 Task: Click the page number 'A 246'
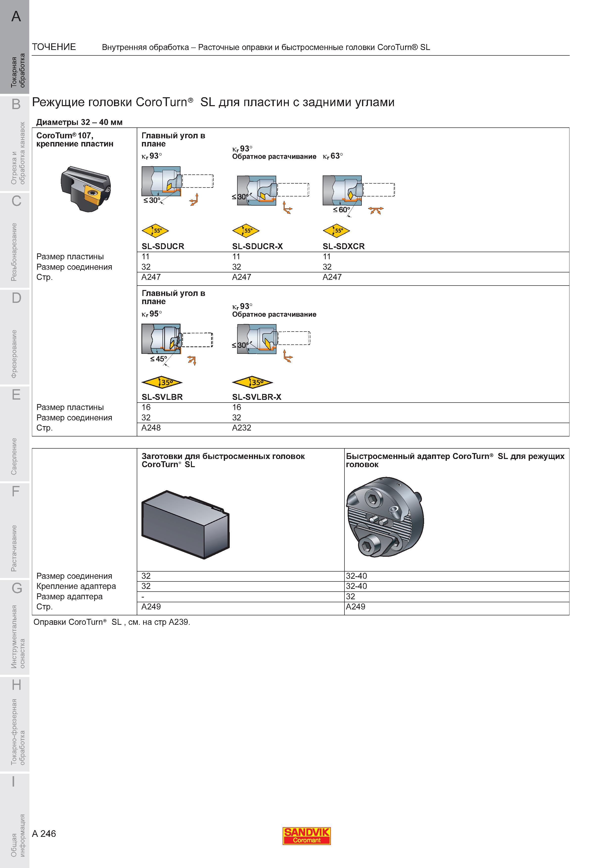(x=44, y=834)
